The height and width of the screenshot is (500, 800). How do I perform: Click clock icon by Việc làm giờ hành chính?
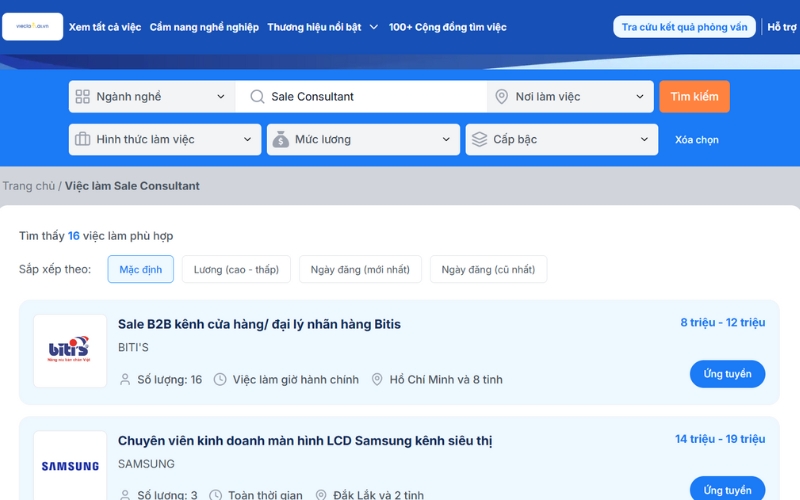tap(220, 380)
